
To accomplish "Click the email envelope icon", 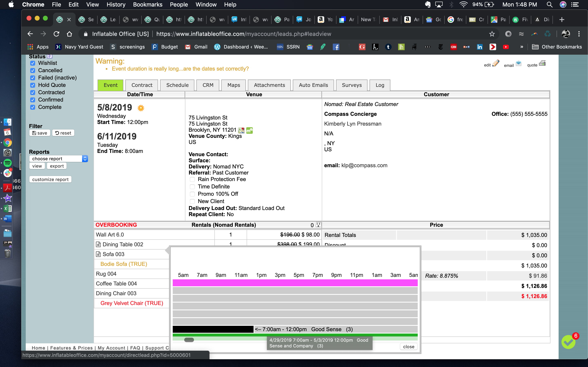I will (x=519, y=63).
